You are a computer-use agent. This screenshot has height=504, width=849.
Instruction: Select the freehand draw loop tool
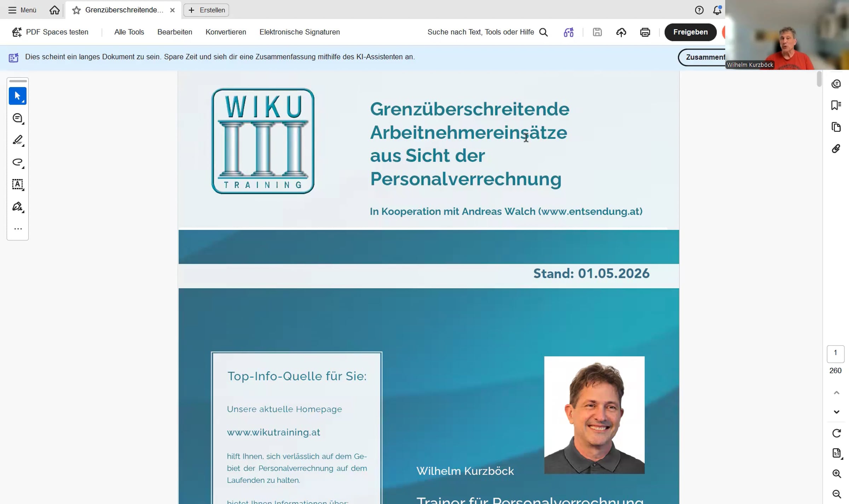[18, 162]
